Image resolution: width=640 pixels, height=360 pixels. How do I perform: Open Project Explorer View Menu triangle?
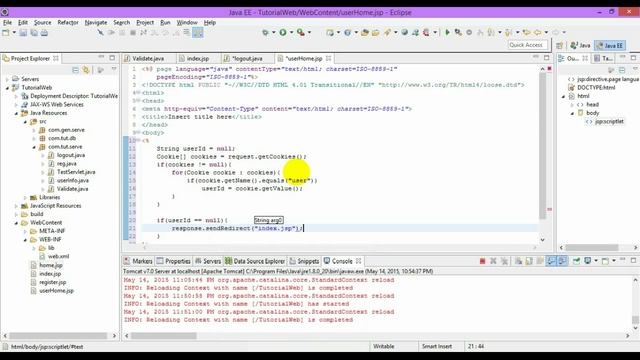click(x=114, y=70)
